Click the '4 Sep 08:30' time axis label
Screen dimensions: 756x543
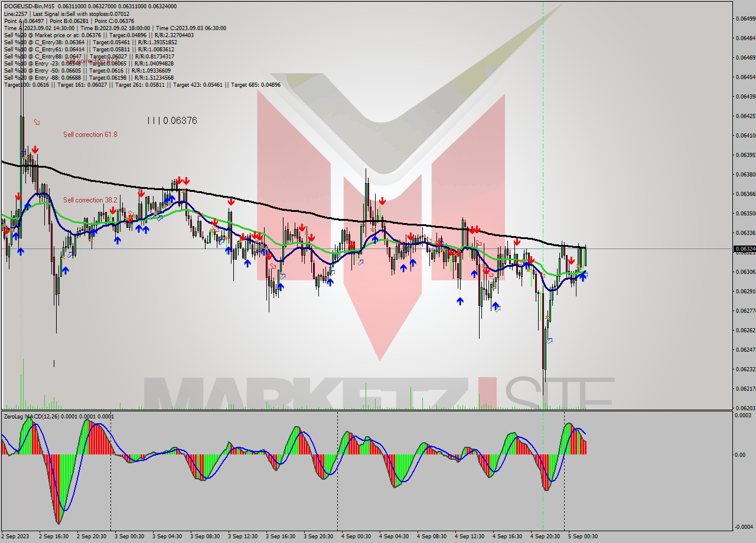432,537
